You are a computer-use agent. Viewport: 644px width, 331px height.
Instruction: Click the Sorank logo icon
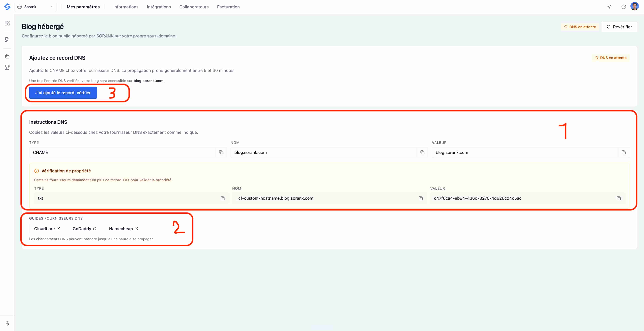pyautogui.click(x=7, y=7)
